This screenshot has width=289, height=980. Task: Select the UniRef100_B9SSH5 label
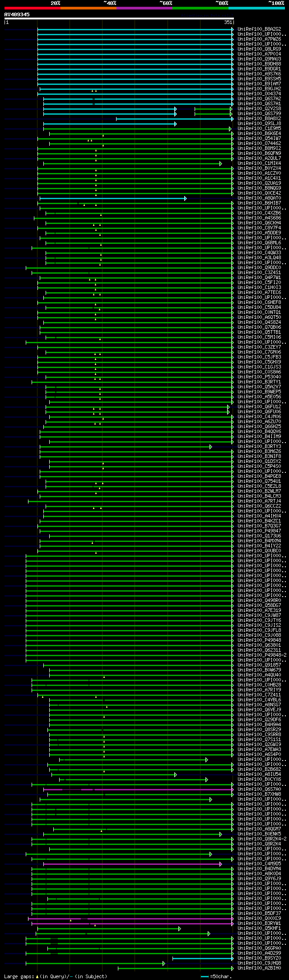[x=259, y=79]
